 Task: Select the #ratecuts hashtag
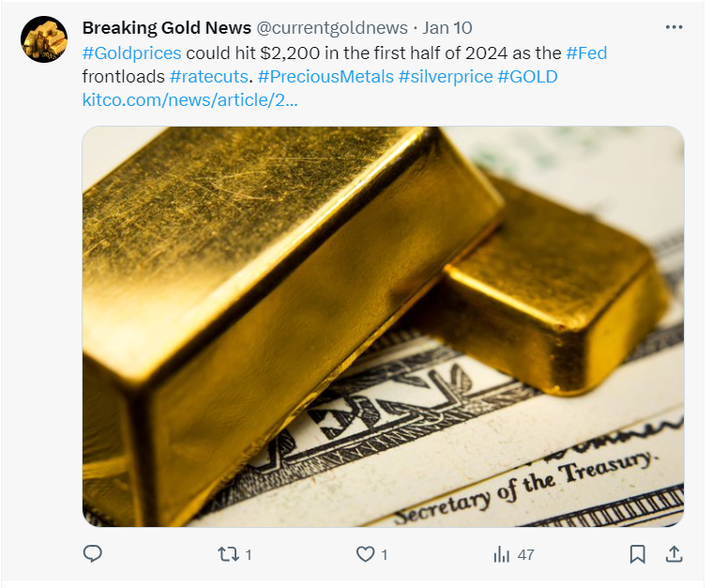point(209,77)
